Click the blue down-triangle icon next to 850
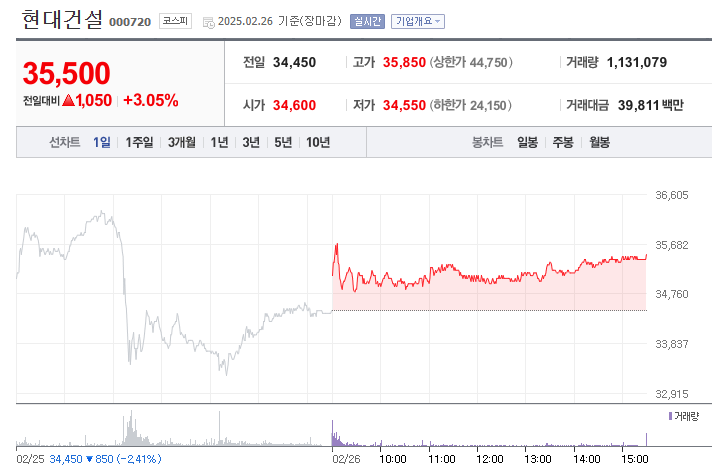712x471 pixels. click(89, 459)
